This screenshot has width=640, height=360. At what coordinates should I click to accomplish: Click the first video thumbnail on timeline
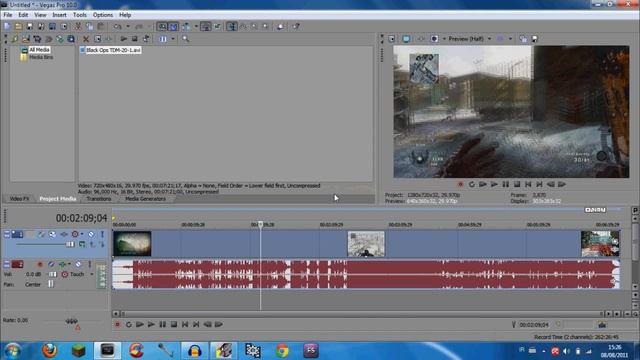pos(132,244)
